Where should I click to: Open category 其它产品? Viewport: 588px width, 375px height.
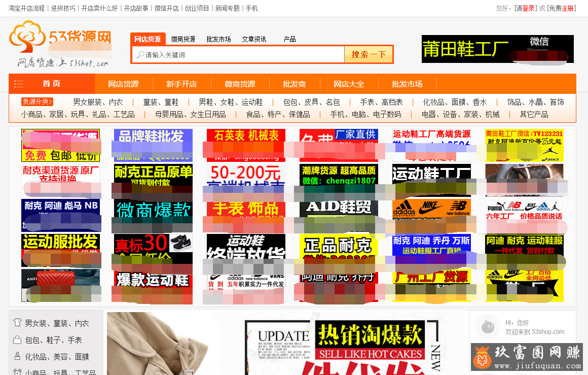[534, 114]
